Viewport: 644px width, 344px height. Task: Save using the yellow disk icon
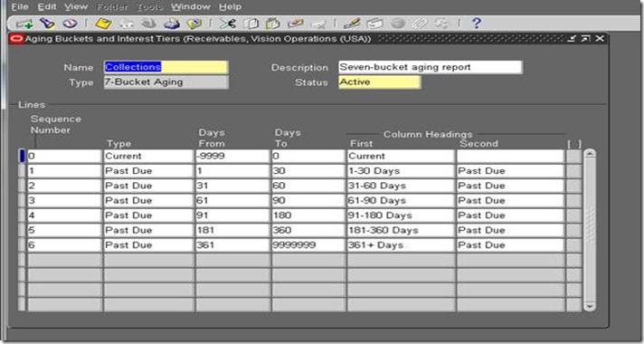click(103, 24)
